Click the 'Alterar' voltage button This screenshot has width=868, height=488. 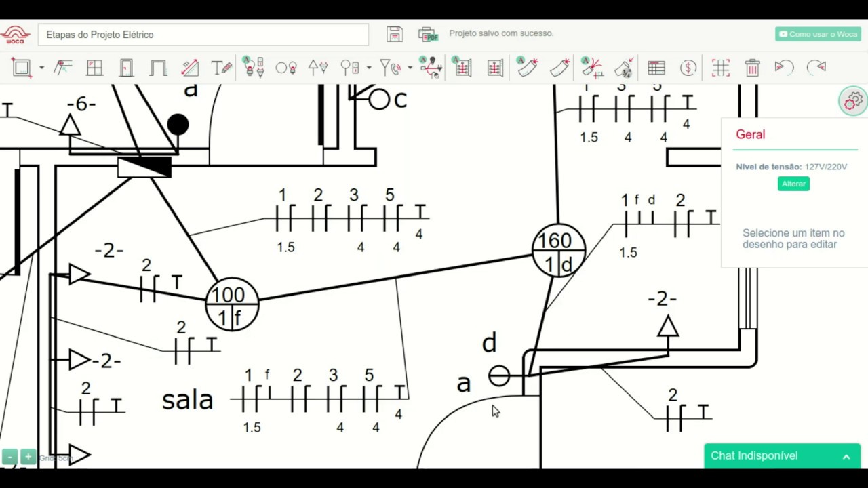[x=793, y=184]
